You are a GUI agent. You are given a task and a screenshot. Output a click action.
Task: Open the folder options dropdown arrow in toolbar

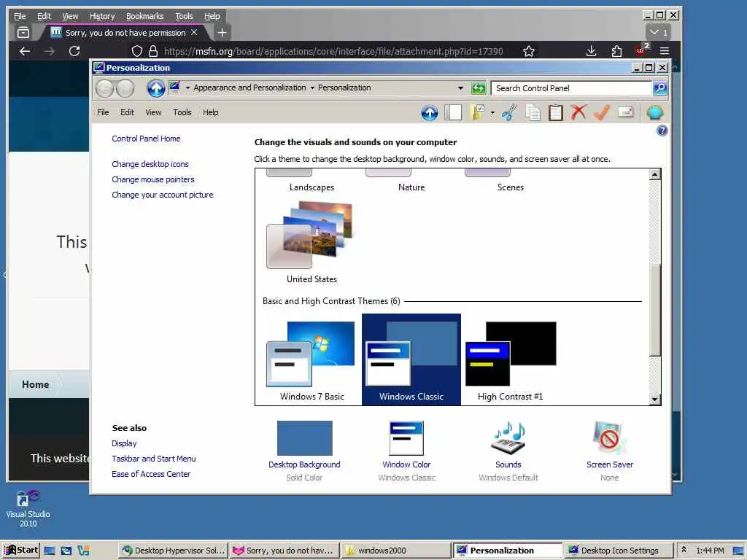[492, 113]
